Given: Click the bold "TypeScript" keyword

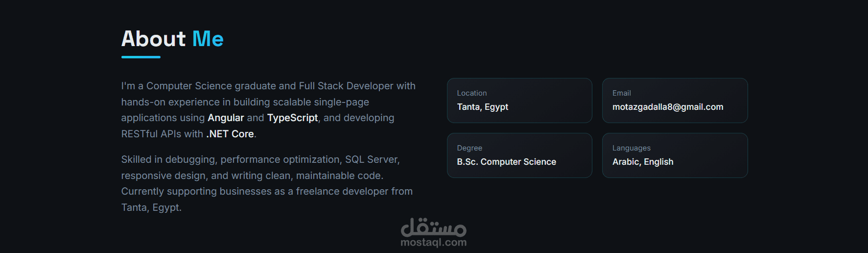Looking at the screenshot, I should pos(292,118).
